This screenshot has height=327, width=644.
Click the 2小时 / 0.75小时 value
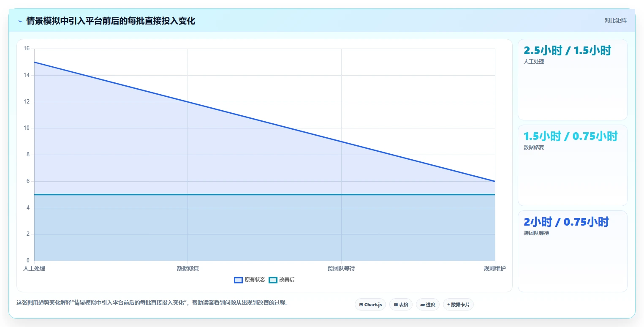pos(566,222)
